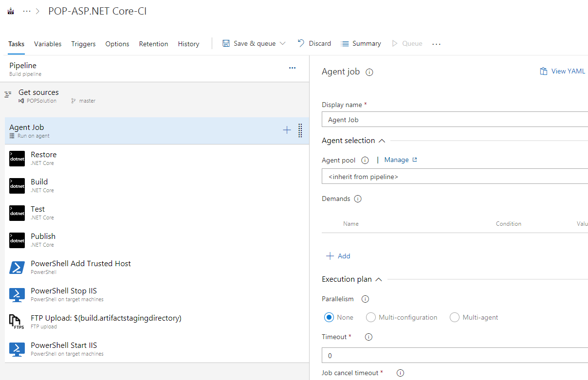Open View YAML for the agent job
The height and width of the screenshot is (380, 588).
[x=562, y=71]
